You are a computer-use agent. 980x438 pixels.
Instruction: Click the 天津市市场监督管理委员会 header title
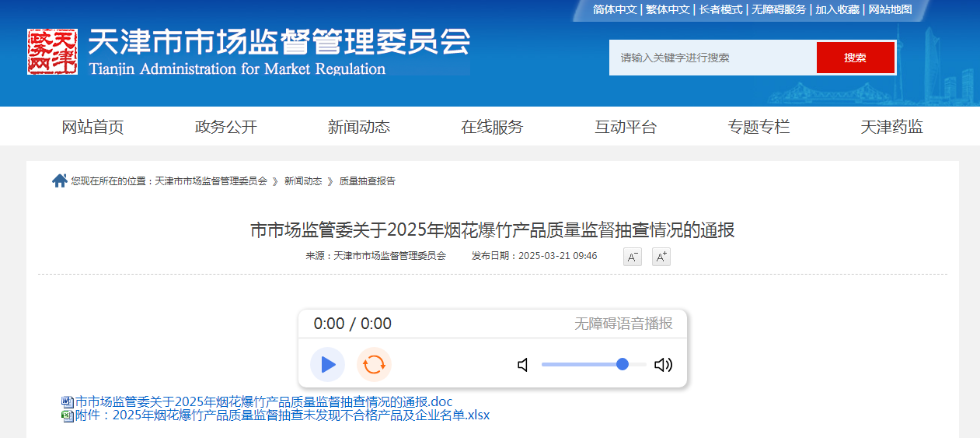pos(279,43)
